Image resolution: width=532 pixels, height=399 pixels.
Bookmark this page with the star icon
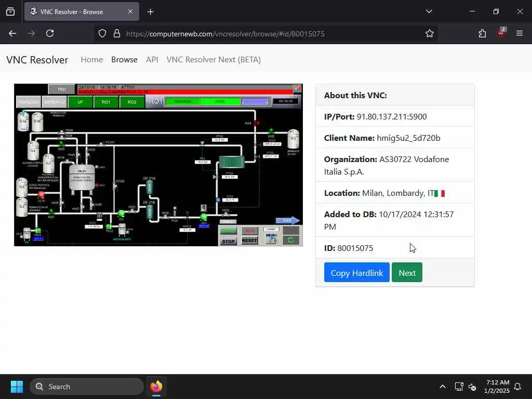(430, 34)
